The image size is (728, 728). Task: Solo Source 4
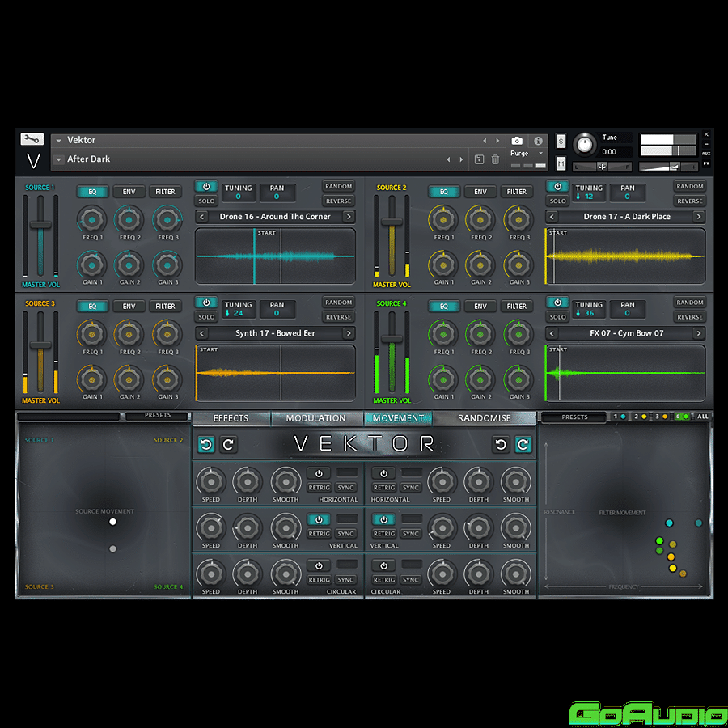(557, 317)
